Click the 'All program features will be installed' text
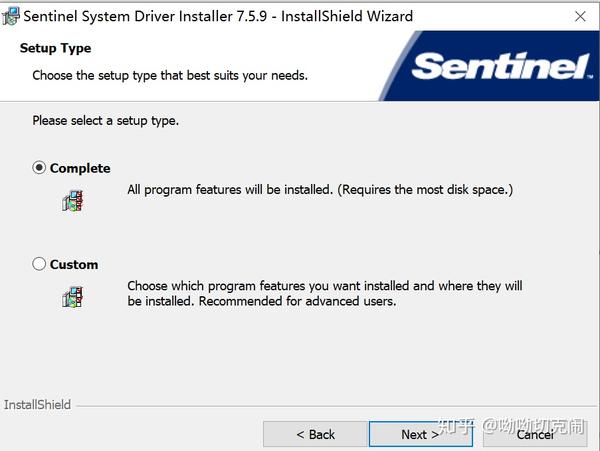This screenshot has height=451, width=600. tap(320, 190)
